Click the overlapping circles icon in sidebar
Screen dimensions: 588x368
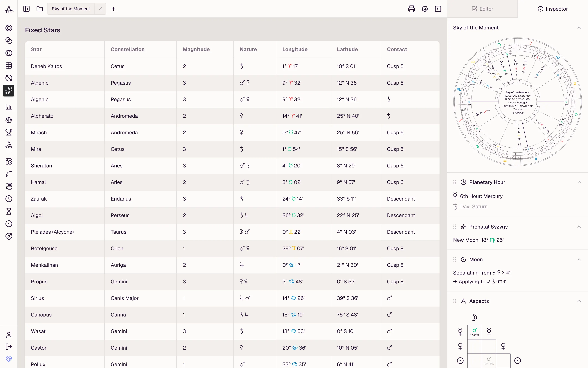tap(9, 41)
